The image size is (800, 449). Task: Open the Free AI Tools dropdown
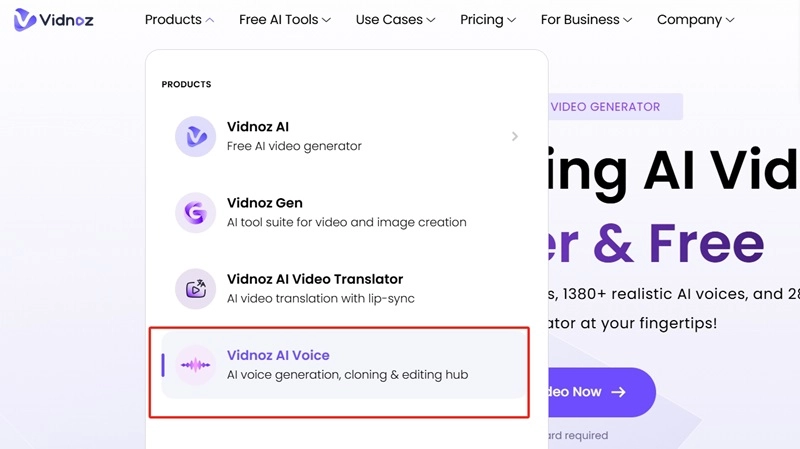point(285,20)
